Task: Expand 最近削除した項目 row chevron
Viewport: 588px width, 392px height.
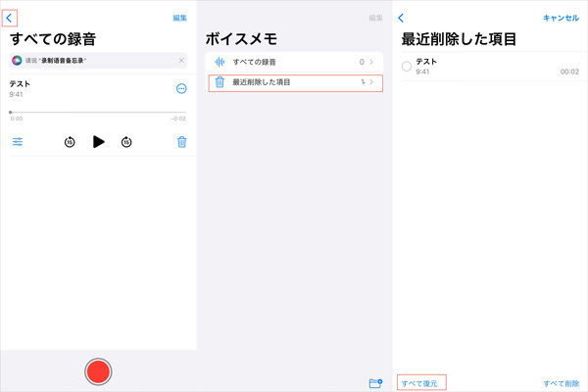Action: tap(371, 81)
